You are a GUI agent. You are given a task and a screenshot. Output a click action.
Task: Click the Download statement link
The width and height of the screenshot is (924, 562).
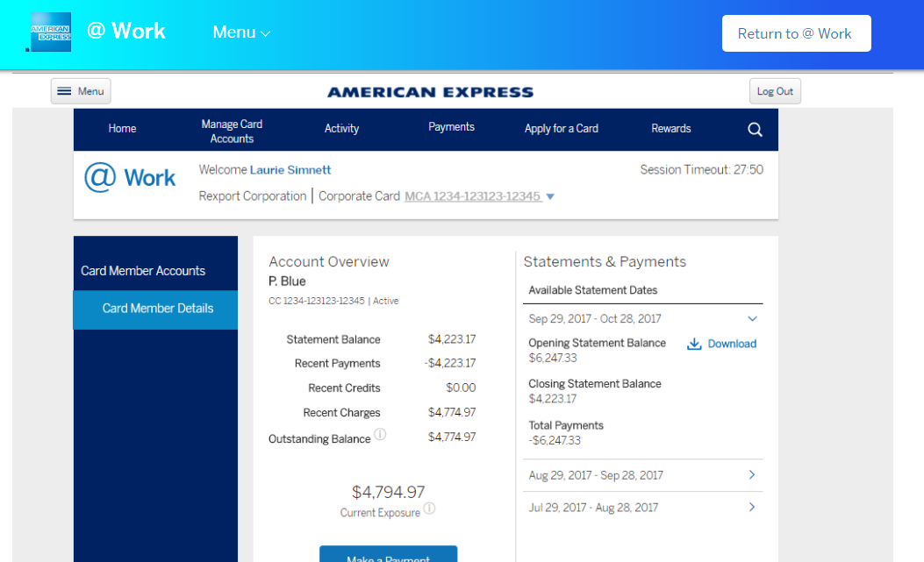pos(732,344)
